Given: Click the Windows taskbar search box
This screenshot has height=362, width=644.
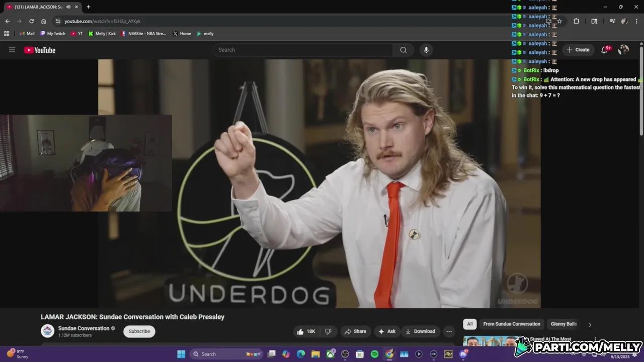Looking at the screenshot, I should 226,354.
